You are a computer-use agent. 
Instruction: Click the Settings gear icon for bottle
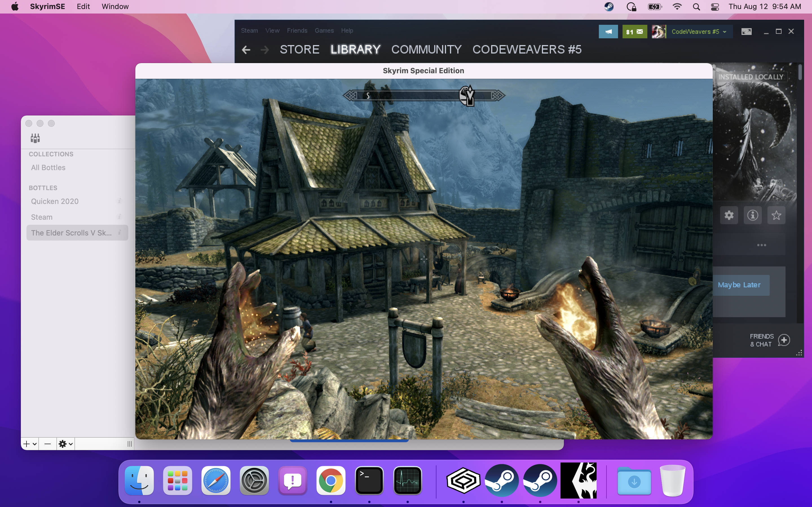coord(64,444)
